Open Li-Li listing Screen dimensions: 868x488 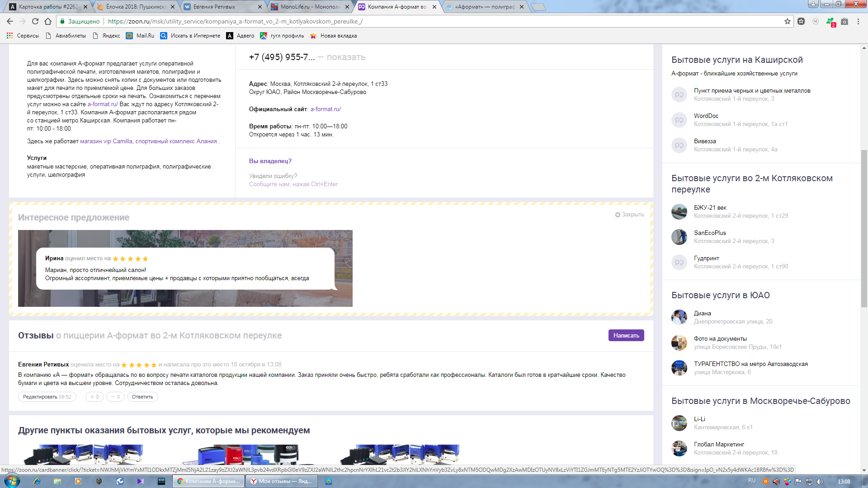(699, 419)
